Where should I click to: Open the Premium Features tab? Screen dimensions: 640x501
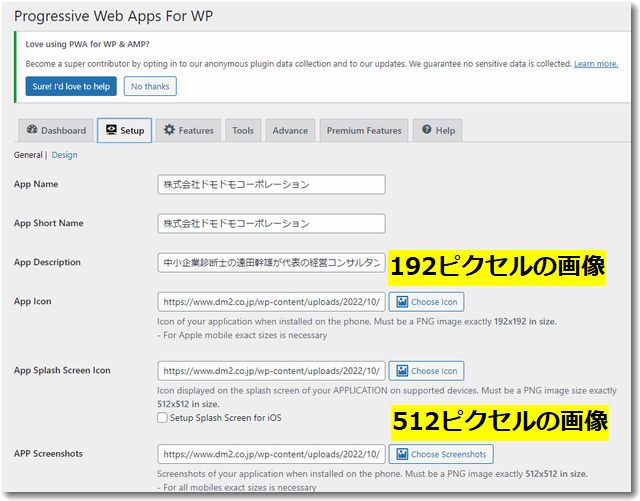tap(364, 130)
